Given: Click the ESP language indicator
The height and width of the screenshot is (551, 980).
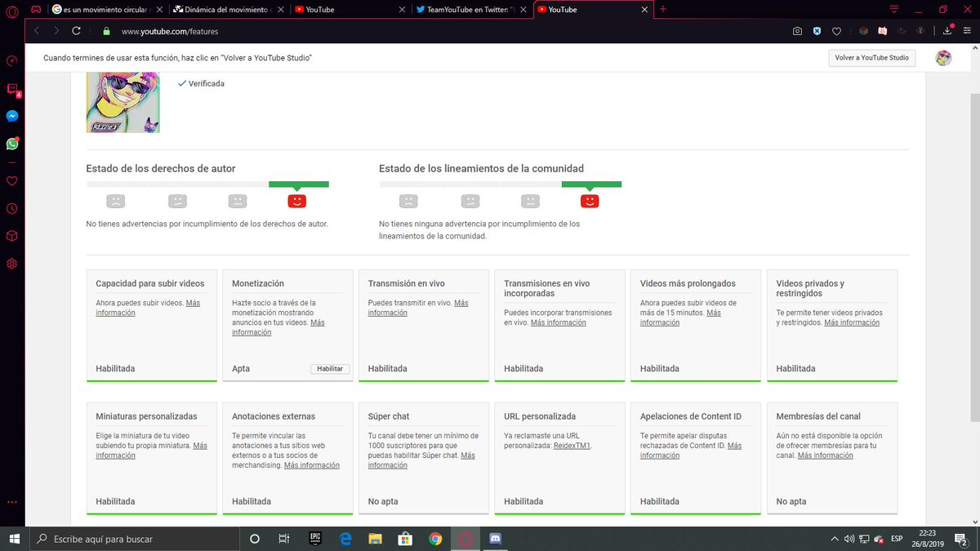Looking at the screenshot, I should pos(897,539).
